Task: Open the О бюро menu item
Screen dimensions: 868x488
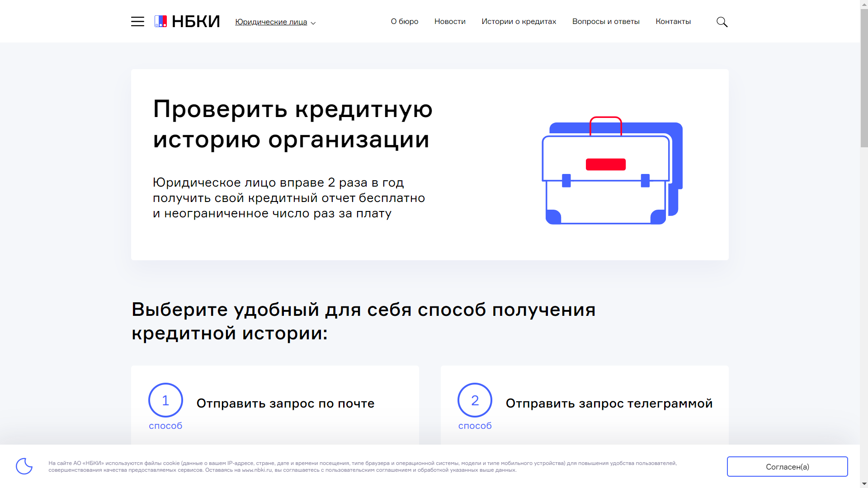Action: [x=404, y=21]
